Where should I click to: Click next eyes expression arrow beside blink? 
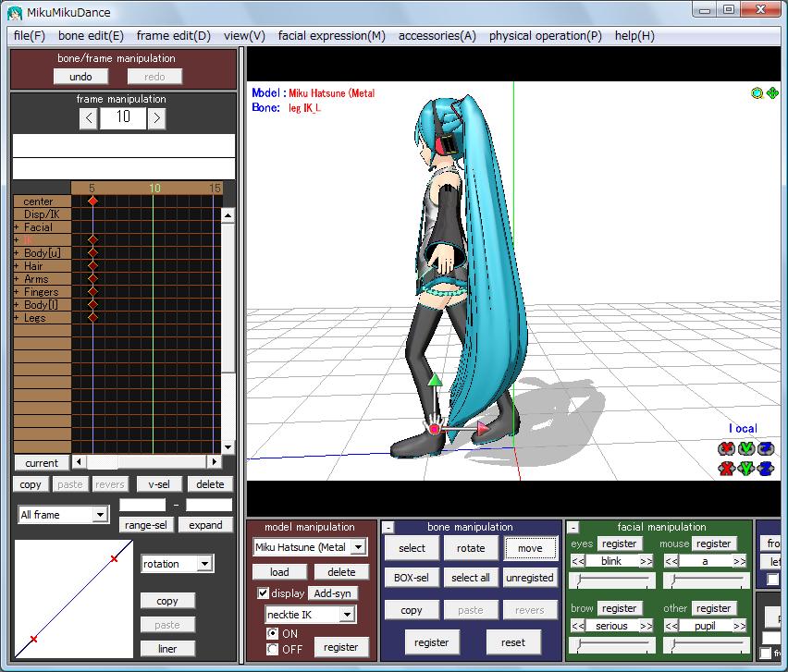click(x=646, y=561)
